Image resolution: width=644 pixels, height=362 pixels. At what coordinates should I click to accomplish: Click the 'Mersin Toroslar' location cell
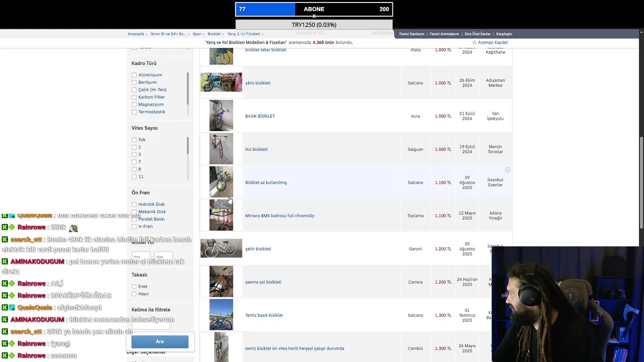click(495, 149)
